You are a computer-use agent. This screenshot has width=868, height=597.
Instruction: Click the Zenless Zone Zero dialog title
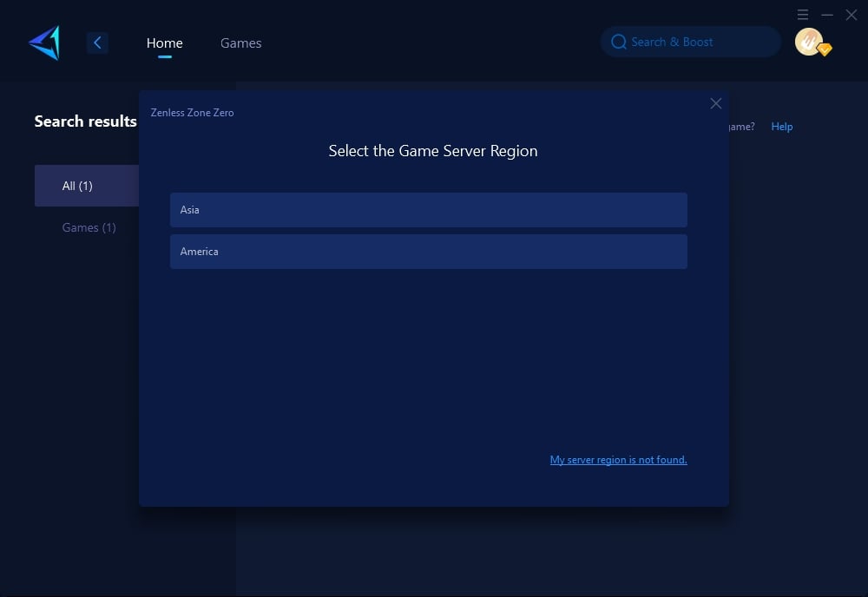[x=192, y=113]
